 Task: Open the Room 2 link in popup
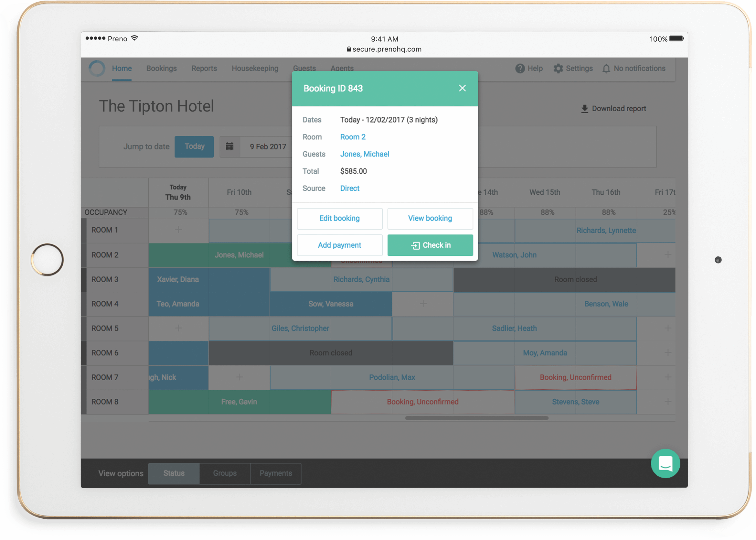[353, 137]
